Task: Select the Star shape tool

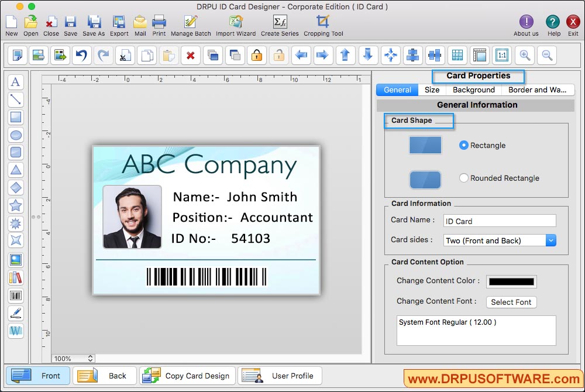Action: tap(16, 205)
